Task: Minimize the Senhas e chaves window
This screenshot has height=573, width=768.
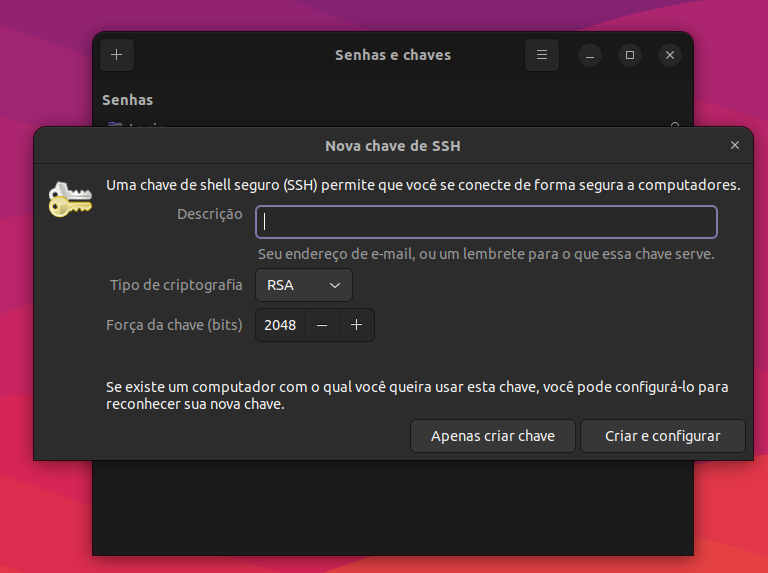Action: pos(590,55)
